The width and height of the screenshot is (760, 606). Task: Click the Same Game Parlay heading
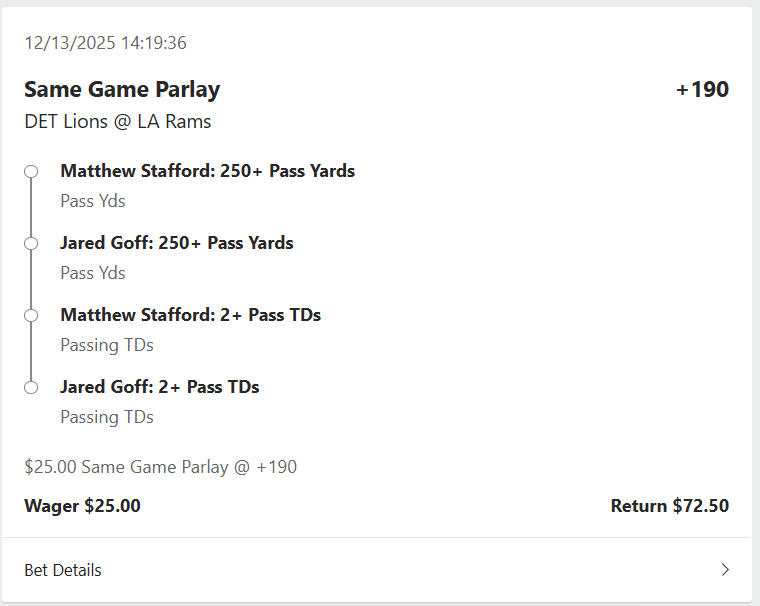coord(122,89)
